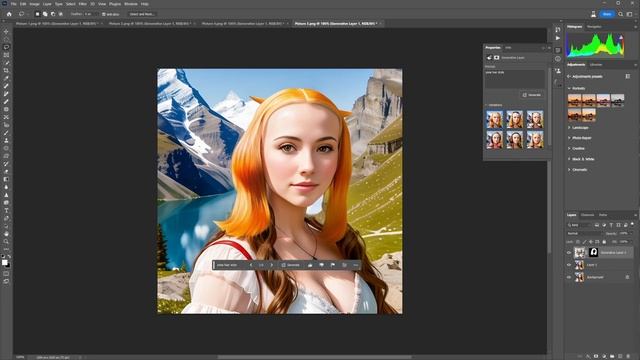Click histogram cached data warning triangle
This screenshot has height=360, width=640.
622,38
